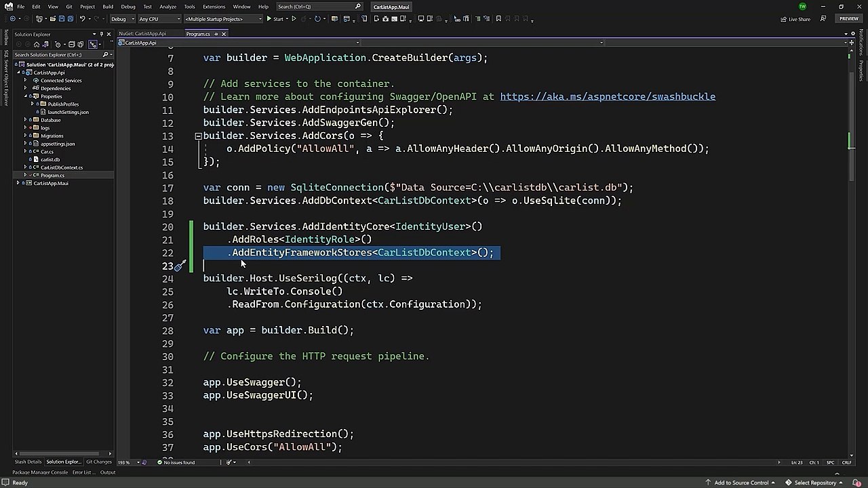
Task: Open the File menu
Action: (x=21, y=7)
